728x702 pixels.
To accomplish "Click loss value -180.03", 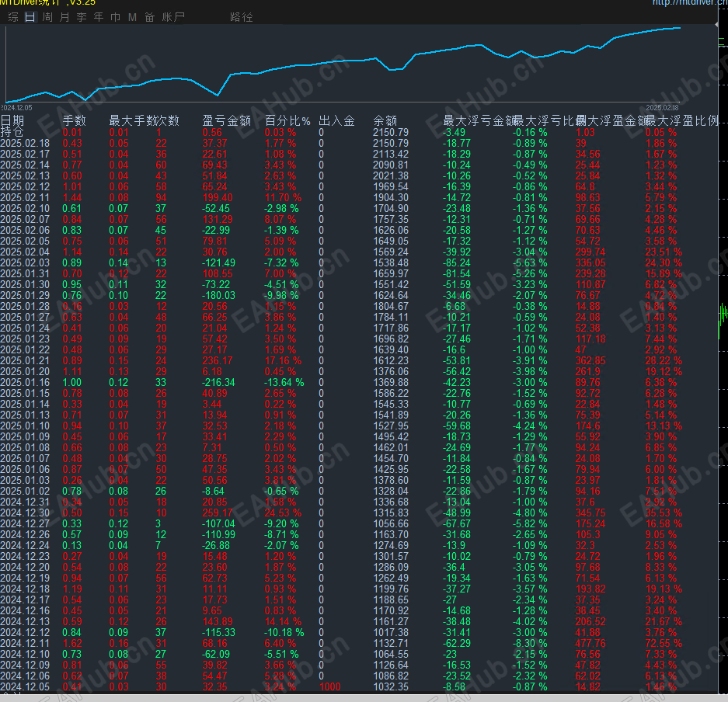I will [x=218, y=296].
